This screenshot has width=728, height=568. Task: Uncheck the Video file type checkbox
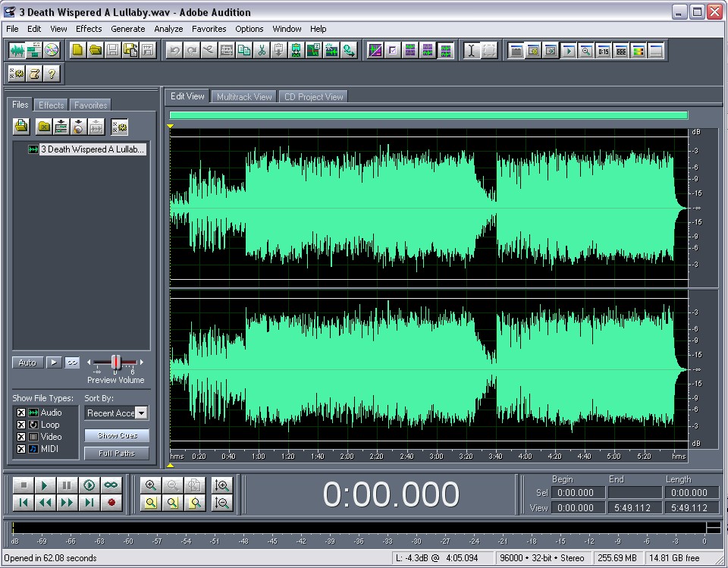pyautogui.click(x=21, y=437)
